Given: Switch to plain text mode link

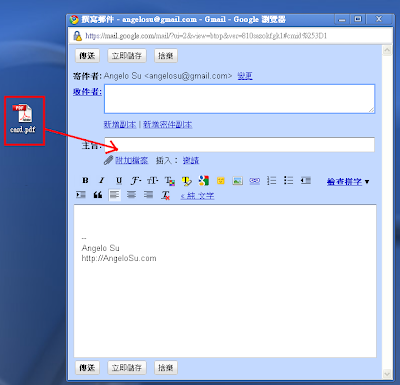Looking at the screenshot, I should [x=197, y=196].
